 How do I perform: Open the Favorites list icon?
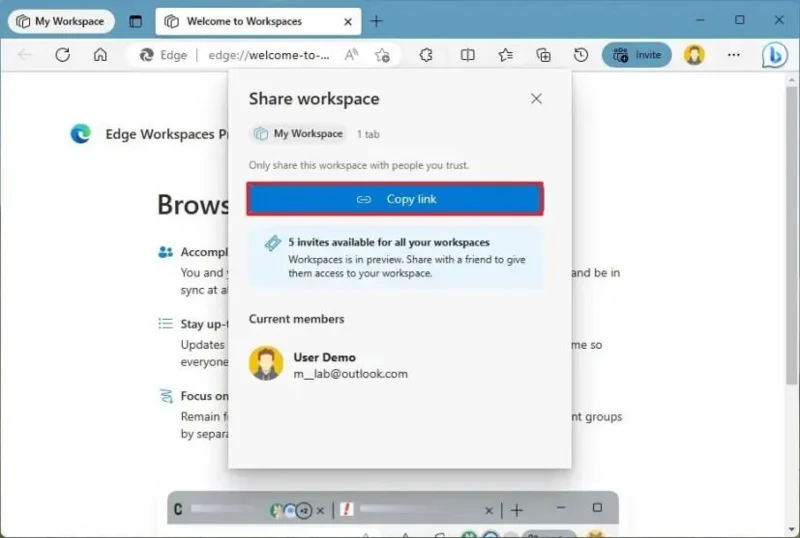tap(505, 55)
